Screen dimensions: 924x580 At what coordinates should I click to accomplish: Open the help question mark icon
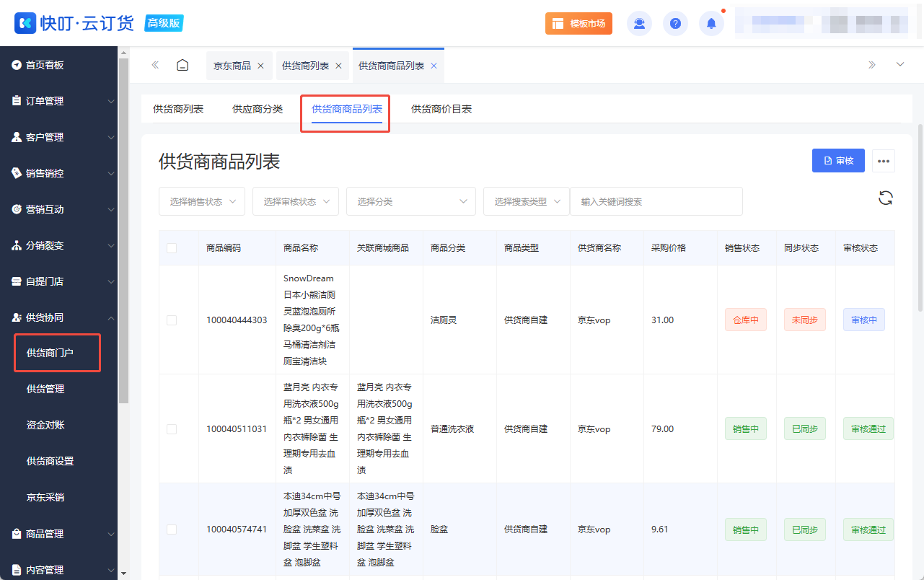point(675,24)
